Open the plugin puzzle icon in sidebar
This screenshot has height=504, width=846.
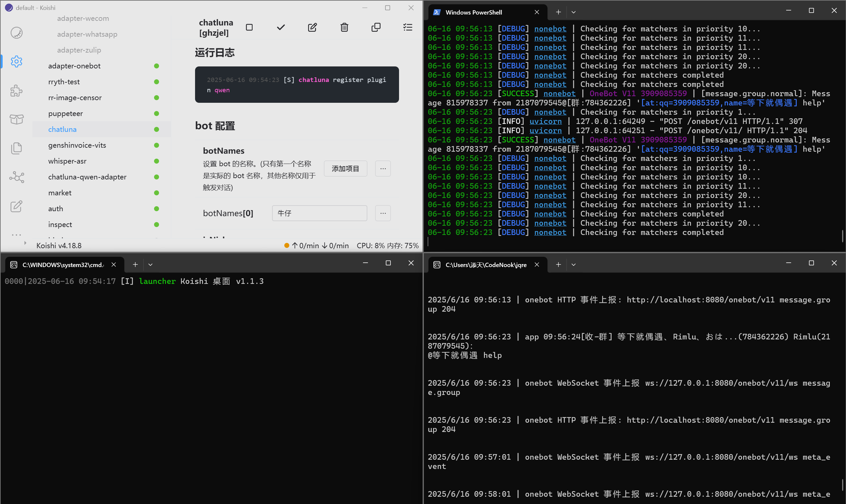[x=16, y=91]
